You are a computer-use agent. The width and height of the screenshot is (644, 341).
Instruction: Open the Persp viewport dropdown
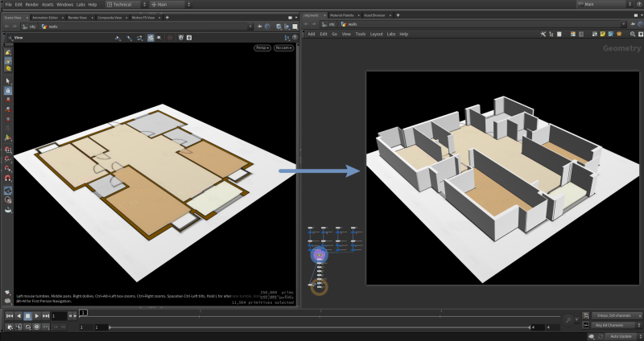click(x=262, y=48)
